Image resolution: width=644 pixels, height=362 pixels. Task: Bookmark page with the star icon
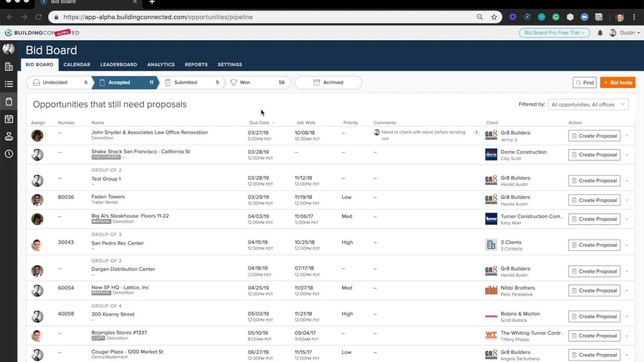point(494,17)
